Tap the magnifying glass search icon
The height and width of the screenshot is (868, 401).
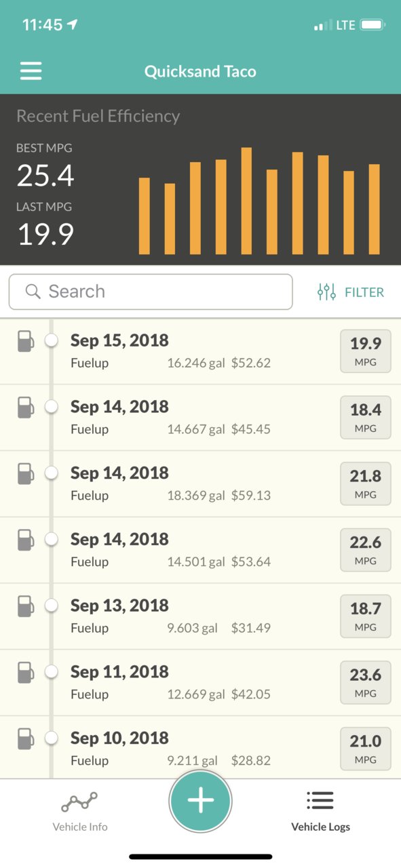point(33,292)
